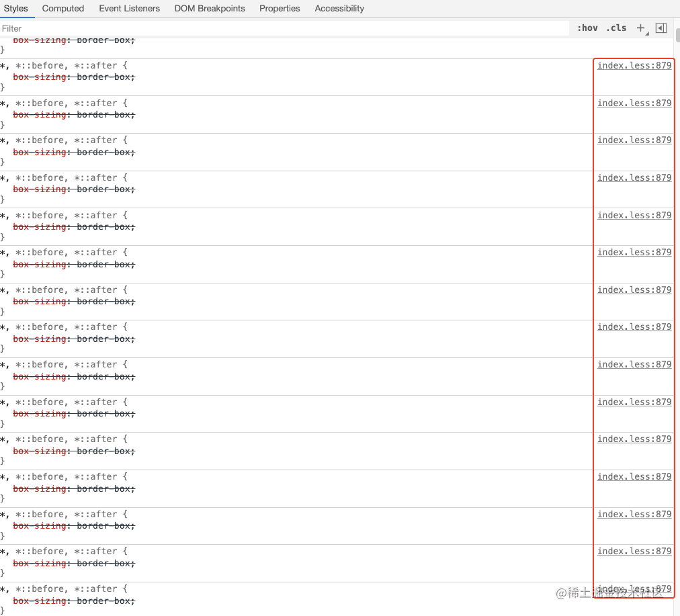This screenshot has height=616, width=680.
Task: Select the Styles tab
Action: click(15, 9)
